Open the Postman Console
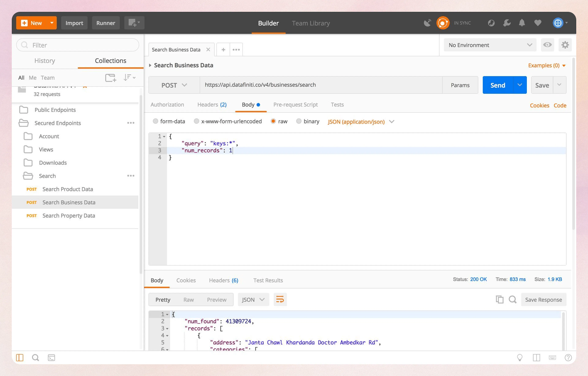The height and width of the screenshot is (376, 588). [51, 357]
